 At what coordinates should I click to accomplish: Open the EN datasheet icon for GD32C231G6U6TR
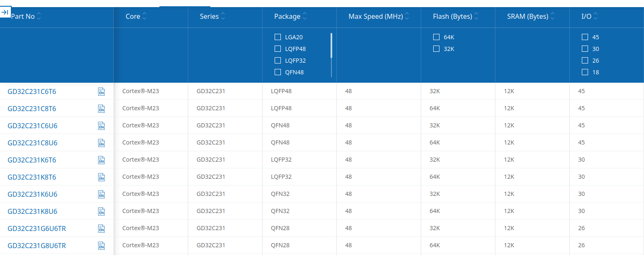tap(101, 228)
